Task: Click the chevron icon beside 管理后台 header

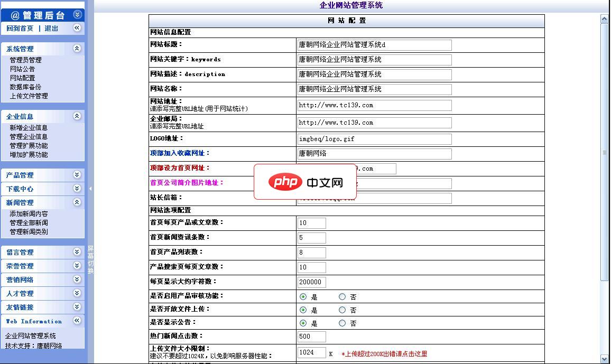Action: [x=77, y=15]
